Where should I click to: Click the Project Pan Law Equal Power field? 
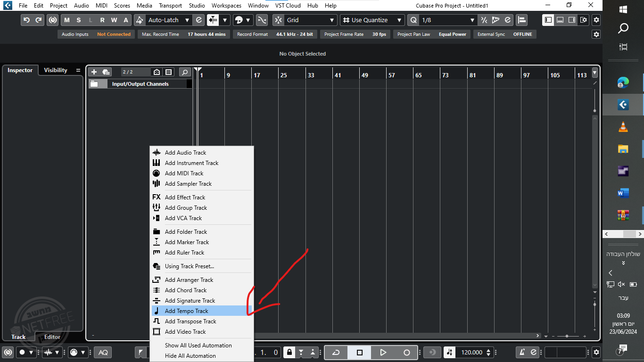click(x=431, y=34)
